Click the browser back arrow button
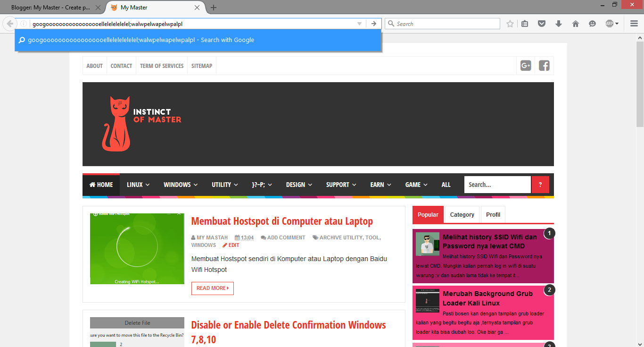This screenshot has height=347, width=644. point(9,24)
